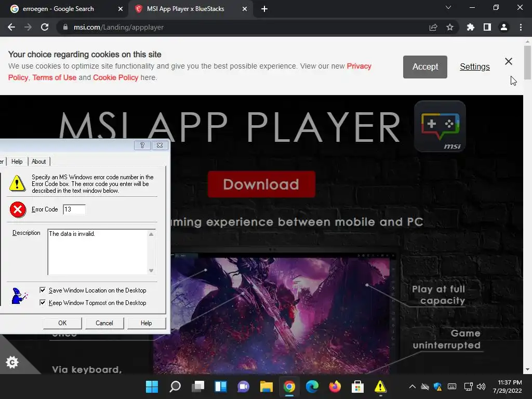This screenshot has height=399, width=532.
Task: Click the Error Code input box
Action: tap(74, 209)
